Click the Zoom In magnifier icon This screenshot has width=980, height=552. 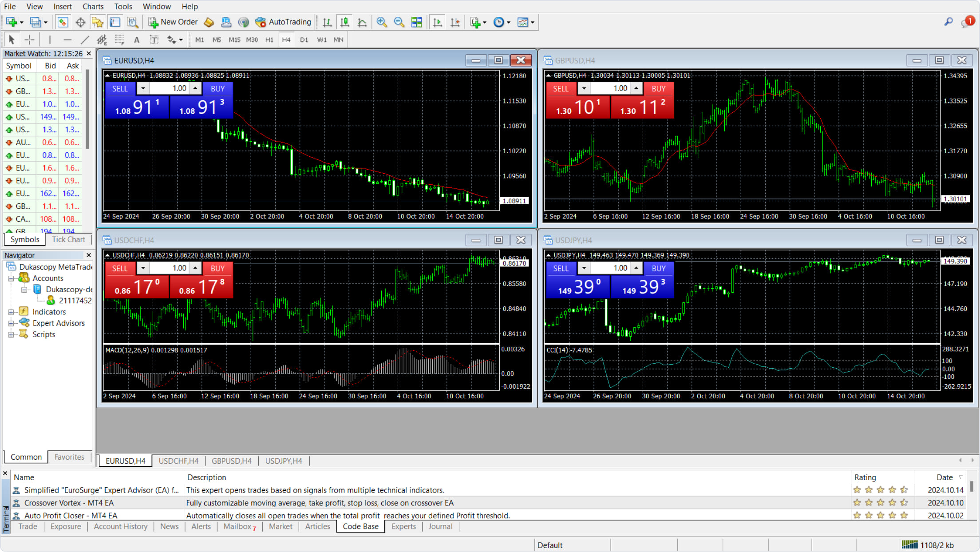click(382, 22)
